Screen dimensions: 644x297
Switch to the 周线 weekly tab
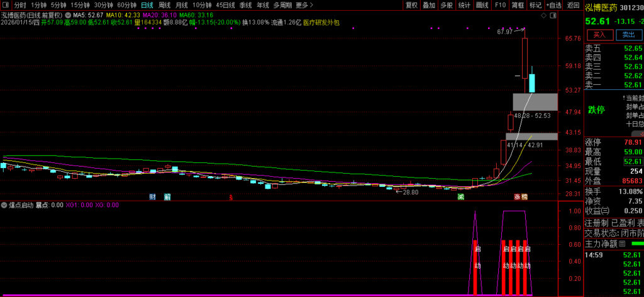164,5
